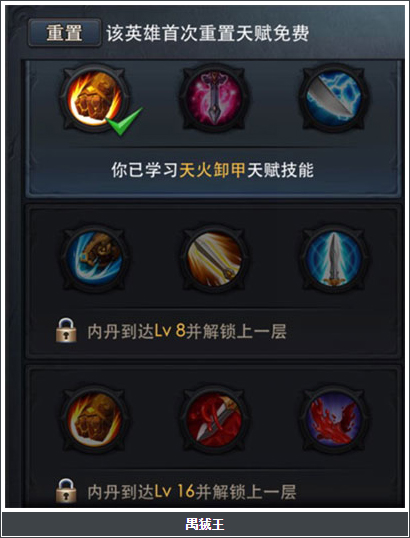Pick the blue aura upright sword talent

click(x=334, y=259)
